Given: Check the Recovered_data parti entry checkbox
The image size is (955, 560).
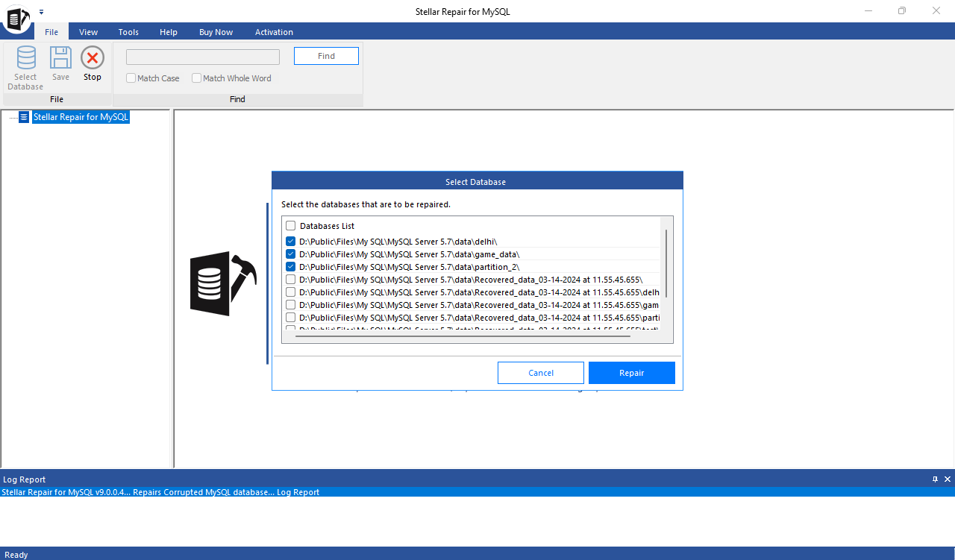Looking at the screenshot, I should tap(291, 318).
